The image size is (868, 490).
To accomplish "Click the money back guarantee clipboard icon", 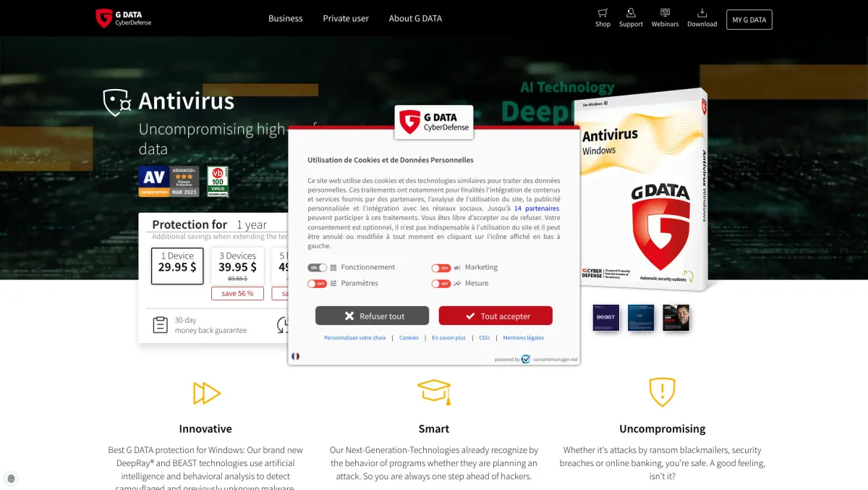I will point(161,325).
